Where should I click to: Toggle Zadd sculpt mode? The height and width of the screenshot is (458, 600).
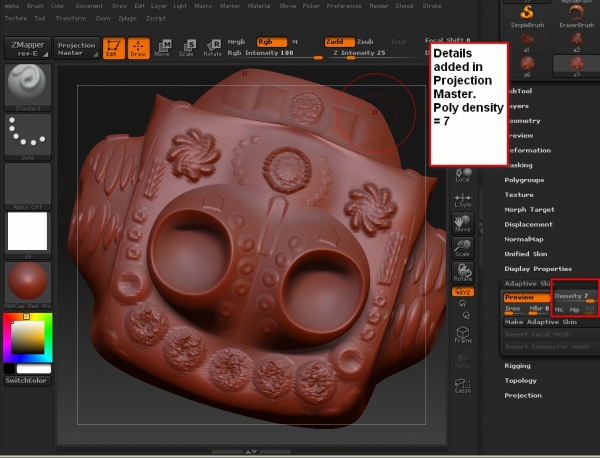[x=339, y=42]
